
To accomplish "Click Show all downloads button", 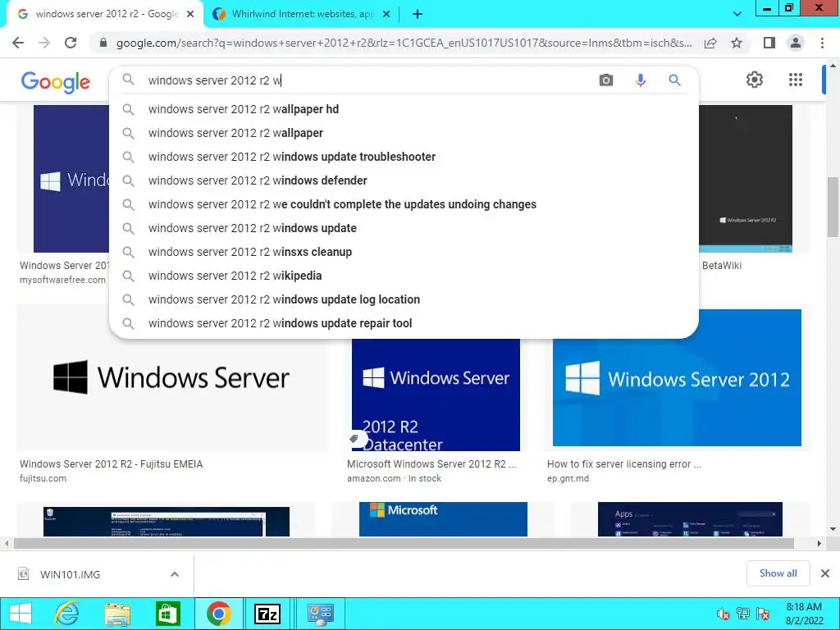I will (778, 573).
